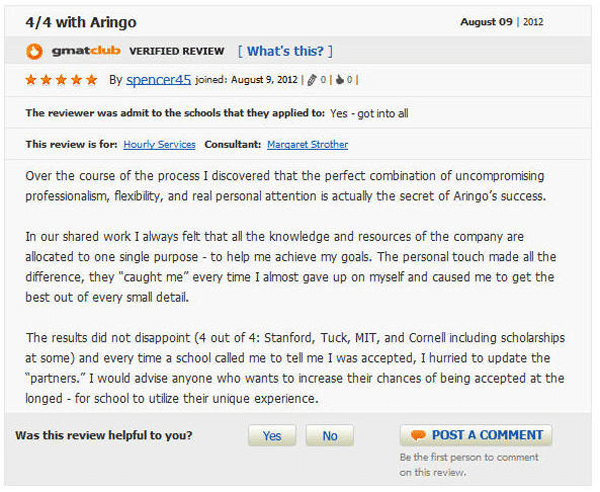Viewport: 600px width, 492px height.
Task: Click the Post a Comment button
Action: point(476,435)
